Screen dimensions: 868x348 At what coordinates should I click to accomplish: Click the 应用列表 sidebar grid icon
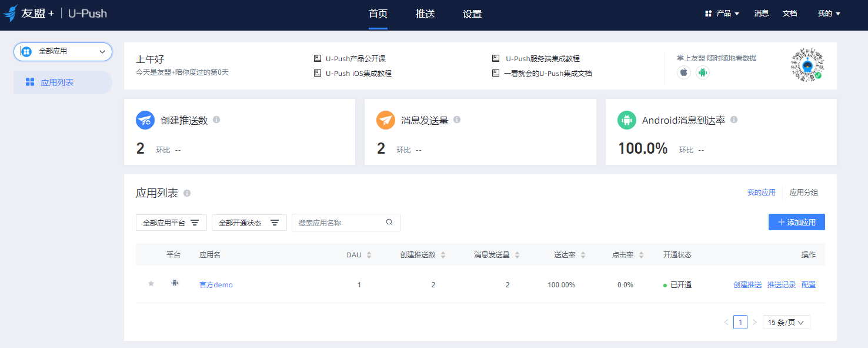point(30,82)
